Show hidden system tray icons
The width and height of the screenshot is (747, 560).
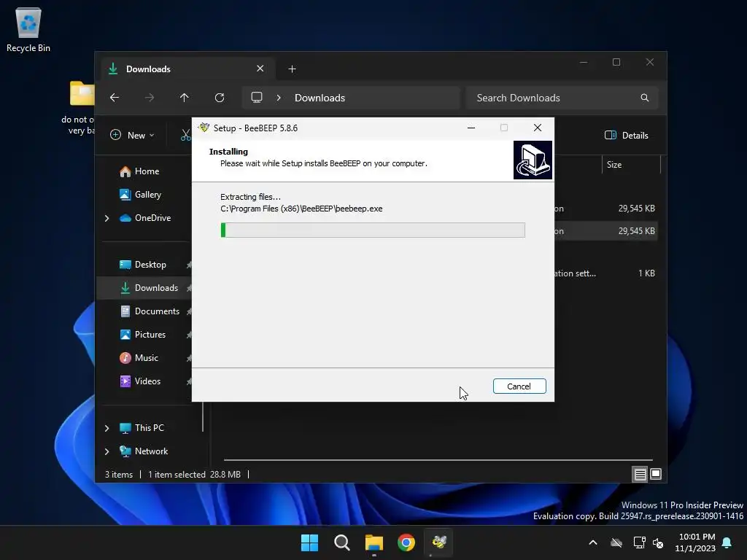[x=593, y=542]
